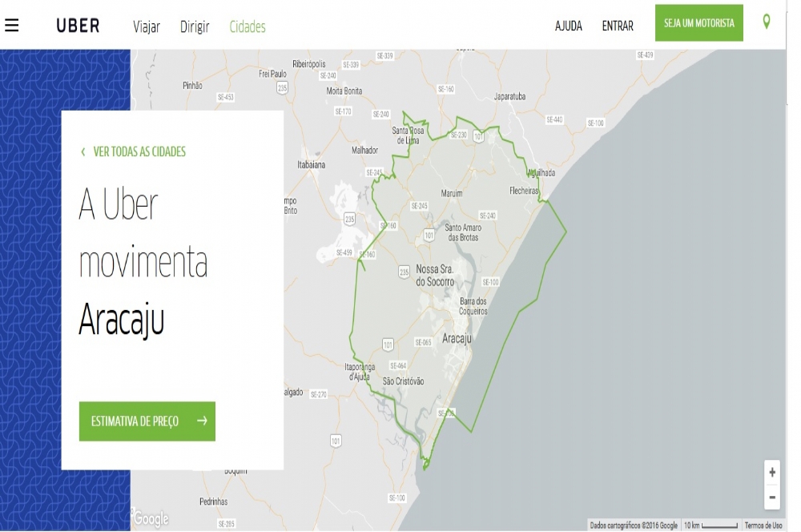Image resolution: width=801 pixels, height=532 pixels.
Task: Open Termos de Uso map link
Action: [x=763, y=526]
